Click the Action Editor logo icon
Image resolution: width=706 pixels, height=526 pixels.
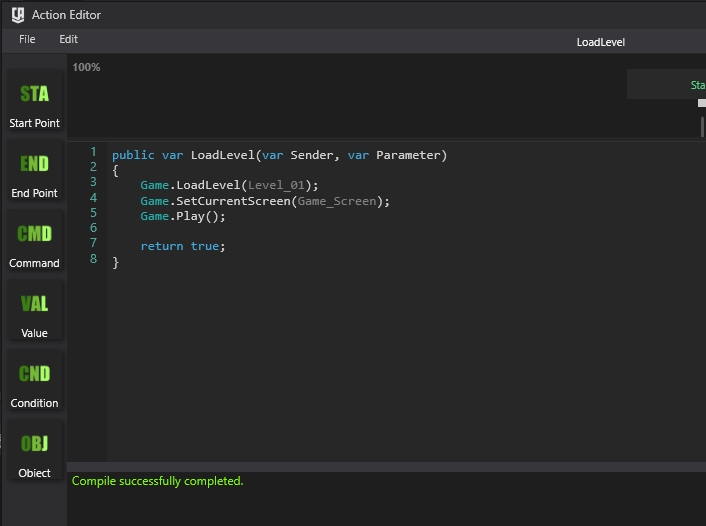[x=17, y=15]
